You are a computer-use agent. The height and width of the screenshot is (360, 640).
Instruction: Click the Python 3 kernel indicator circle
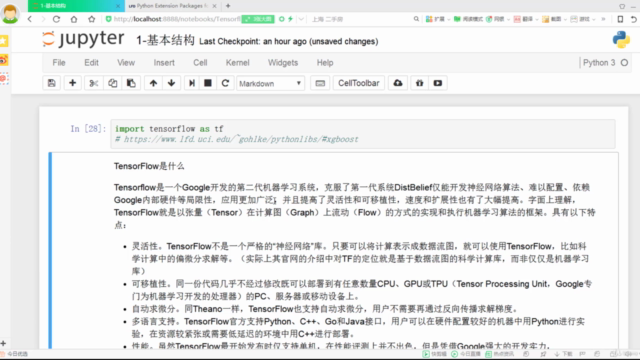point(624,63)
